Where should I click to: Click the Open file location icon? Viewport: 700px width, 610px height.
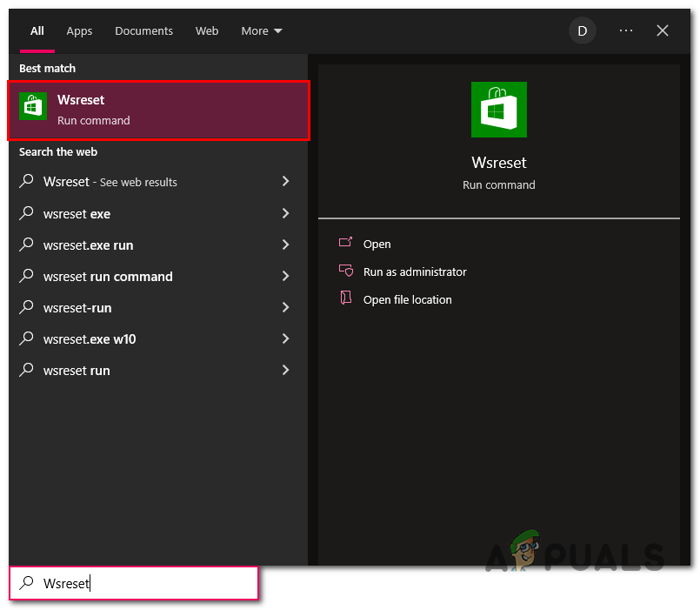[346, 299]
